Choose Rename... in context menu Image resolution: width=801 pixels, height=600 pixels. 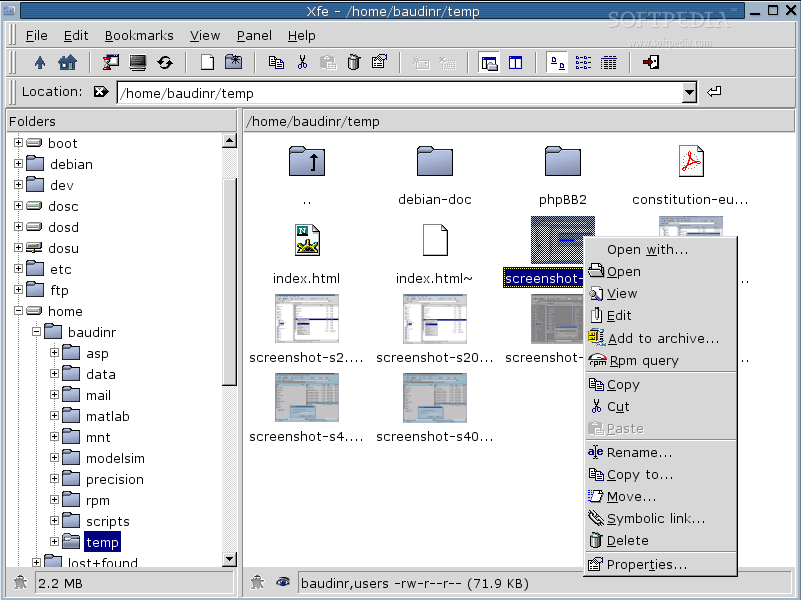coord(660,452)
